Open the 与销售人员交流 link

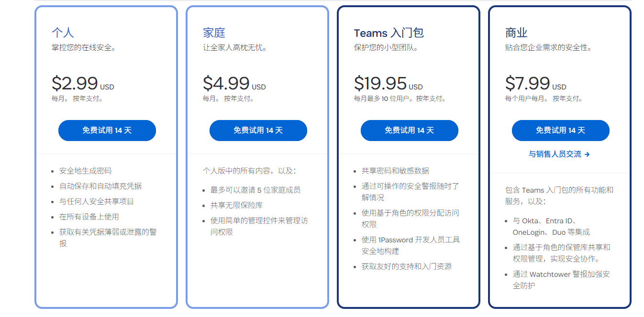click(x=555, y=154)
